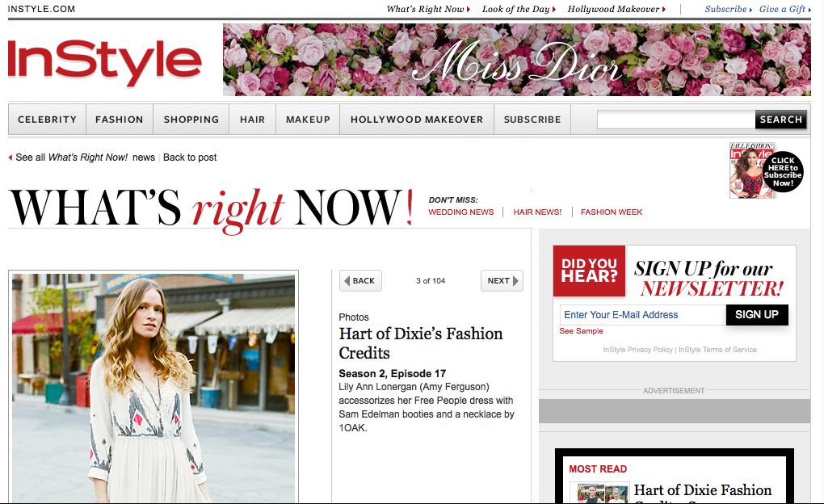
Task: Open the Hair News link
Action: (x=537, y=212)
